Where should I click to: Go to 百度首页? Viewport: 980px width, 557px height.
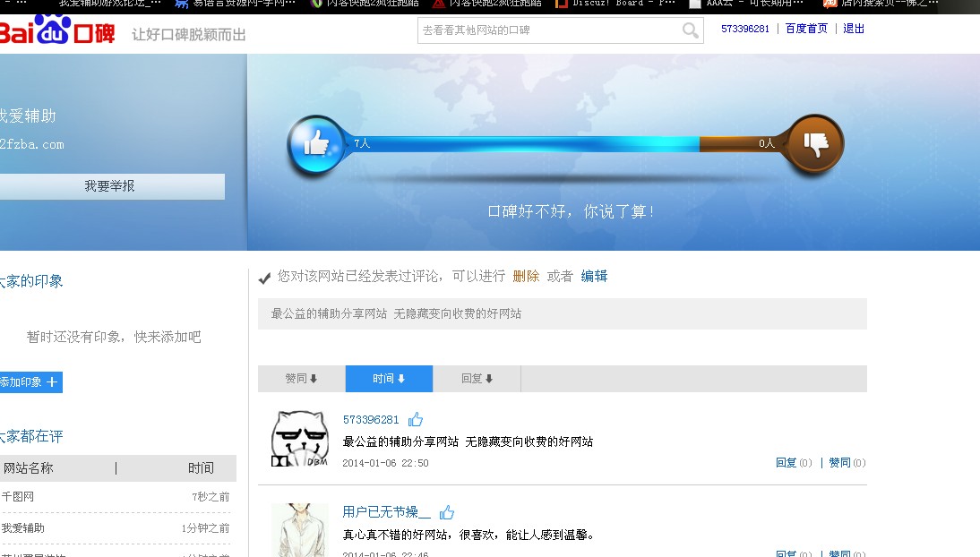coord(806,29)
